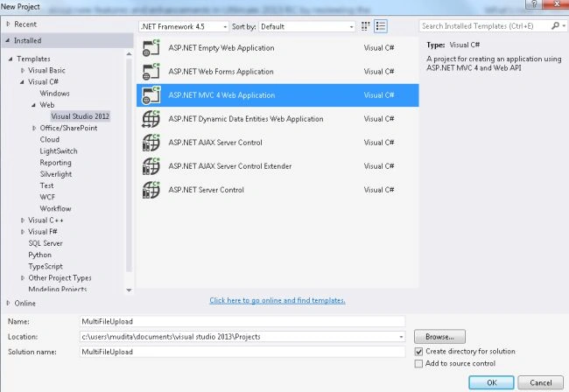Click the Name input field

(242, 321)
